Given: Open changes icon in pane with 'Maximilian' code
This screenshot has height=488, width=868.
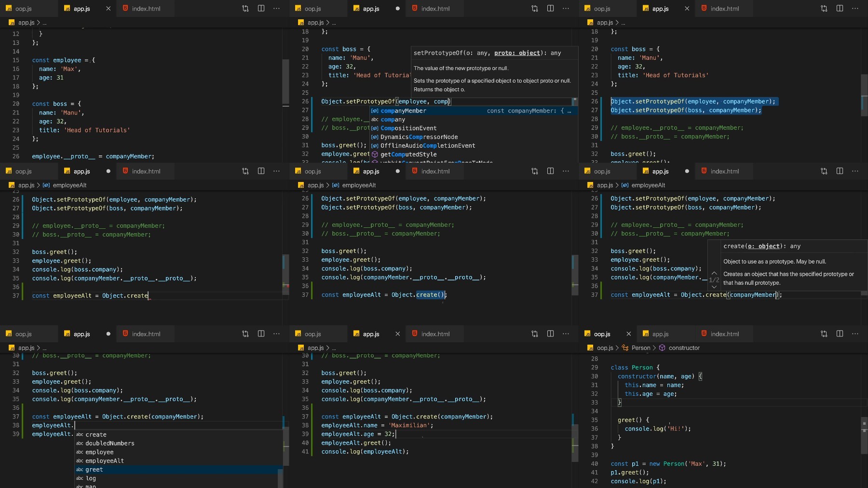Looking at the screenshot, I should [x=535, y=334].
